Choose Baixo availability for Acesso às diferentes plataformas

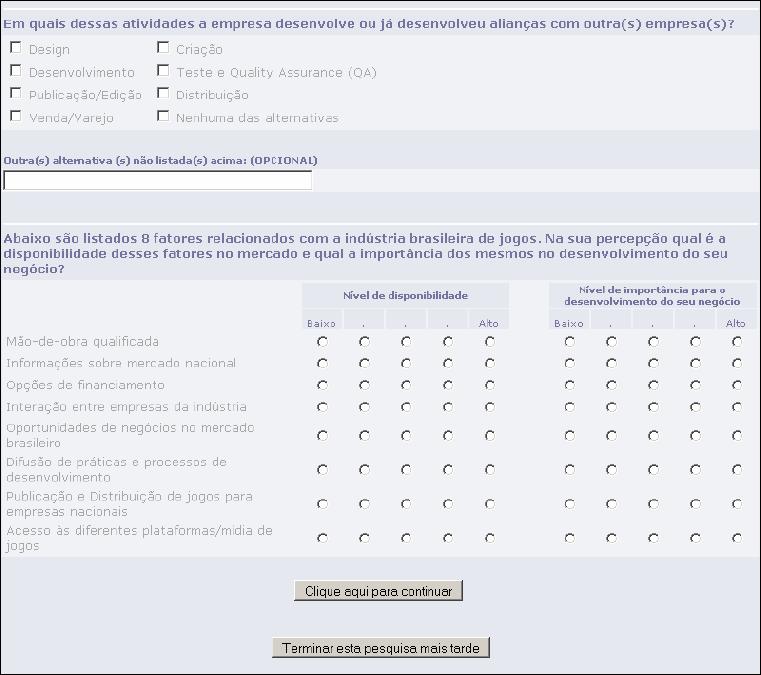click(x=322, y=537)
